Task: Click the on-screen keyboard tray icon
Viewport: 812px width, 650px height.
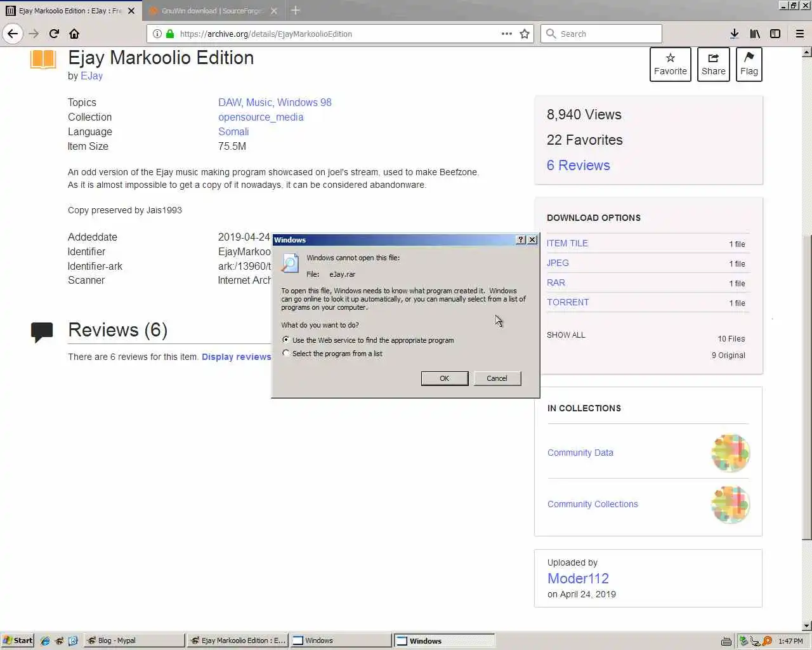Action: [x=726, y=641]
